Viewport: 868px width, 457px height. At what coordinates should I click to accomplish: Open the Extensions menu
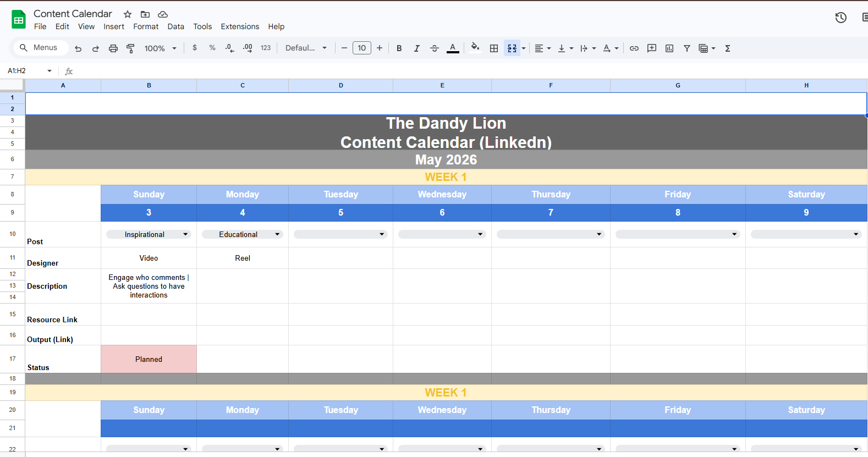(x=240, y=26)
